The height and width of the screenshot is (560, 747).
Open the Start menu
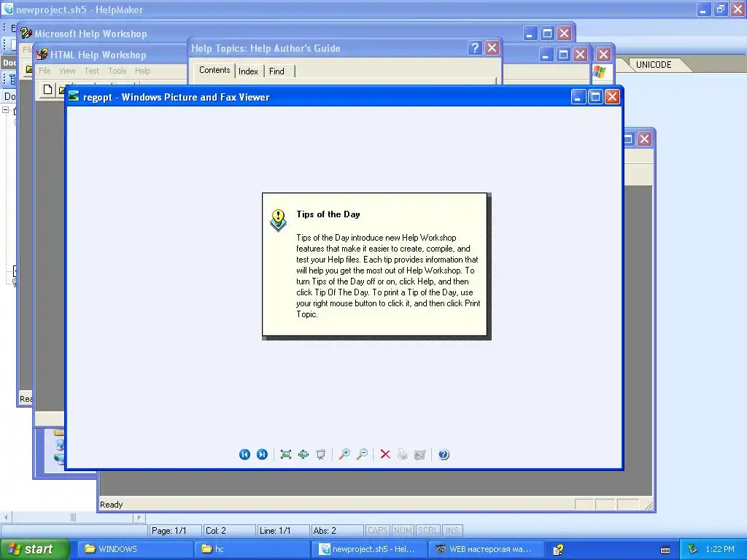pyautogui.click(x=34, y=549)
